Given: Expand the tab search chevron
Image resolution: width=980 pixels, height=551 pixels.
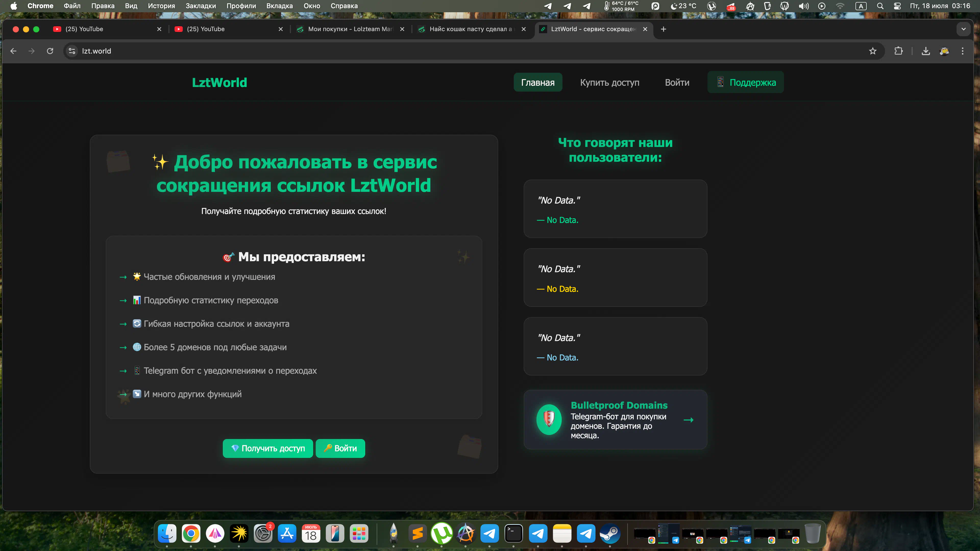Looking at the screenshot, I should coord(963,29).
